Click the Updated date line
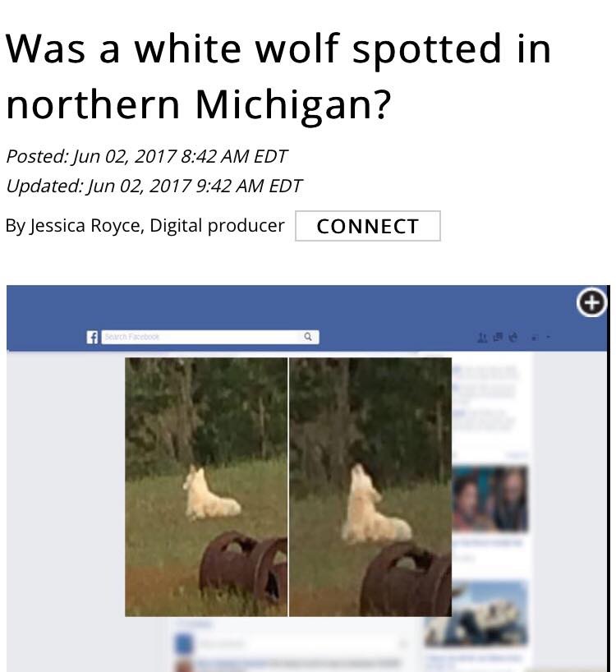 coord(154,186)
